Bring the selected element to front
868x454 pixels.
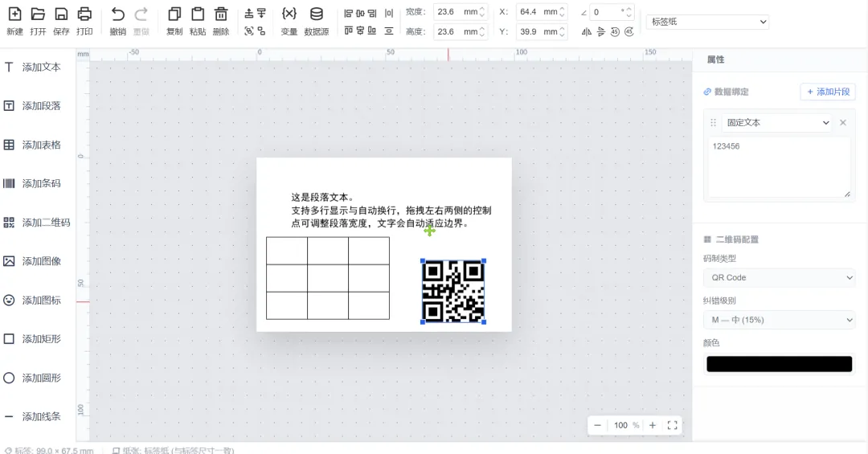(249, 13)
